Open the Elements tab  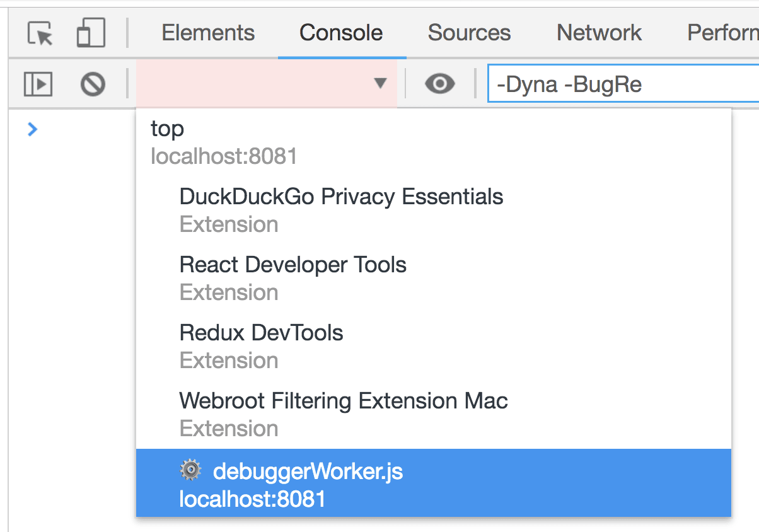[x=208, y=33]
